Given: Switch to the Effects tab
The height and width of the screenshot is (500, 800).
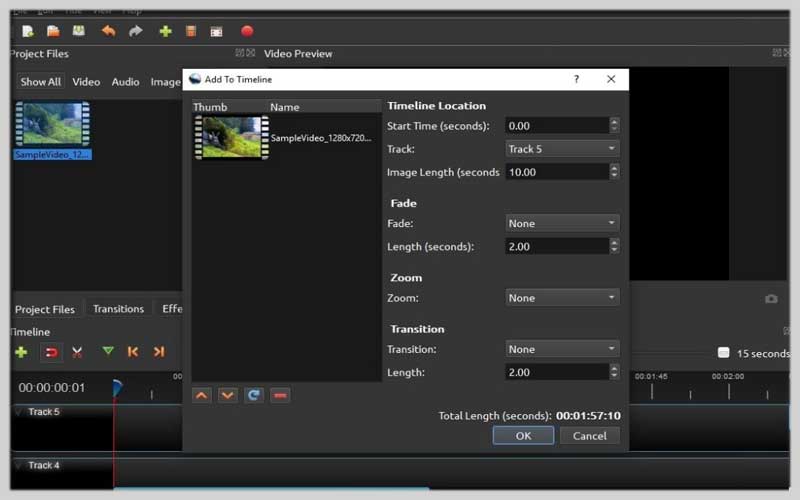Looking at the screenshot, I should [x=171, y=309].
